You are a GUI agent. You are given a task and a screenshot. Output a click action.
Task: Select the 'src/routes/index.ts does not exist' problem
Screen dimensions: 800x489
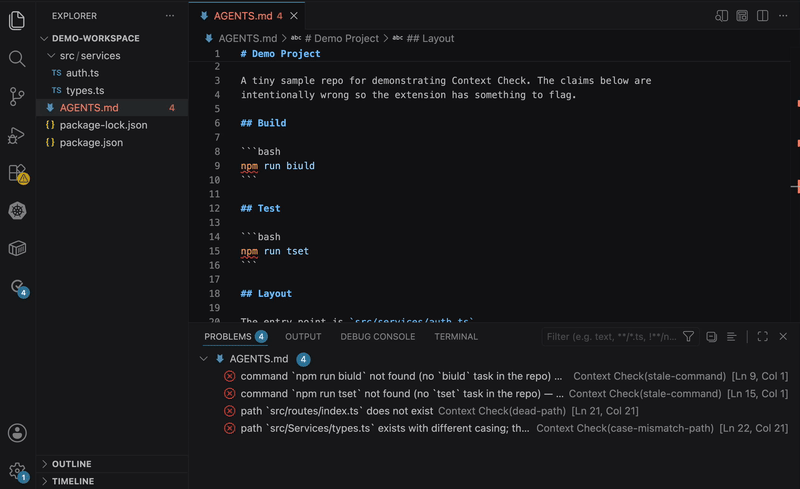coord(495,411)
